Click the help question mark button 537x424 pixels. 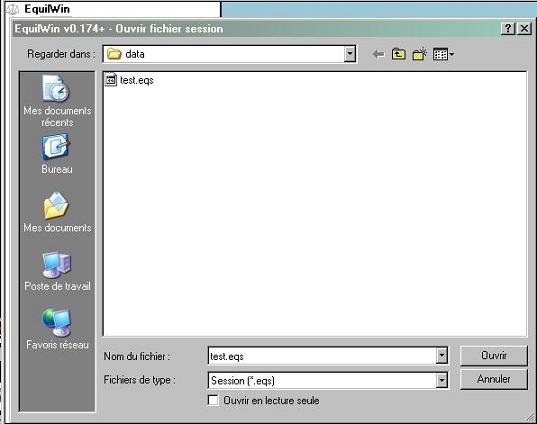point(508,28)
